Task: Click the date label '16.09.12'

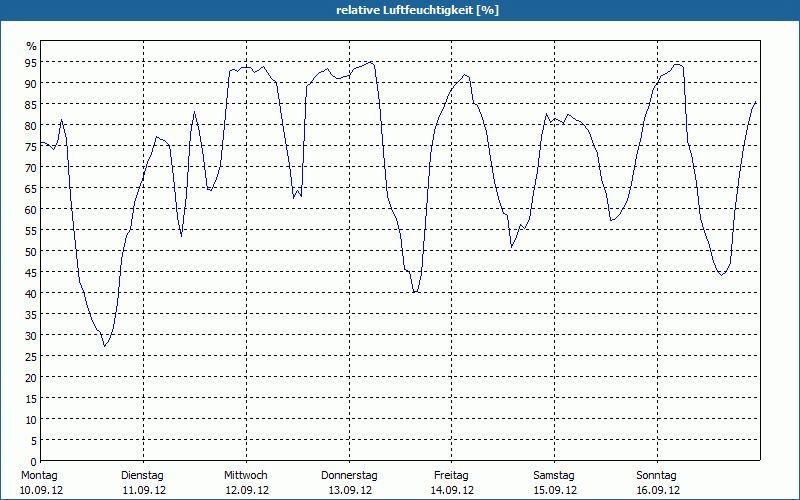Action: [657, 490]
